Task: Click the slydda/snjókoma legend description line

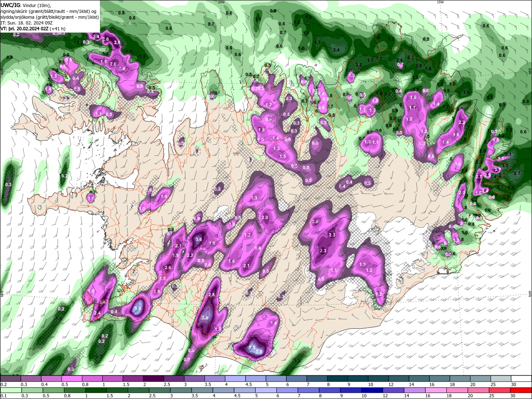Action: [x=49, y=17]
